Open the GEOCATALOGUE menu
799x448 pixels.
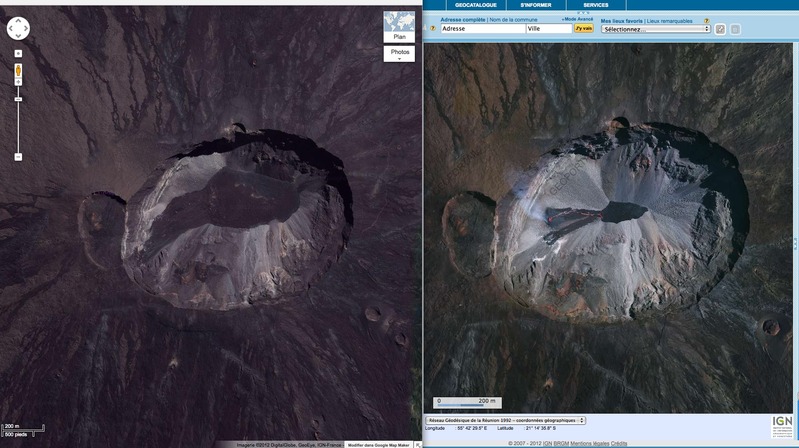(x=474, y=5)
